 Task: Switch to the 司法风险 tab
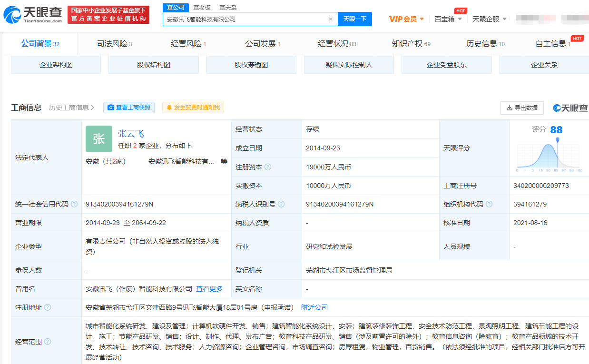tap(114, 44)
